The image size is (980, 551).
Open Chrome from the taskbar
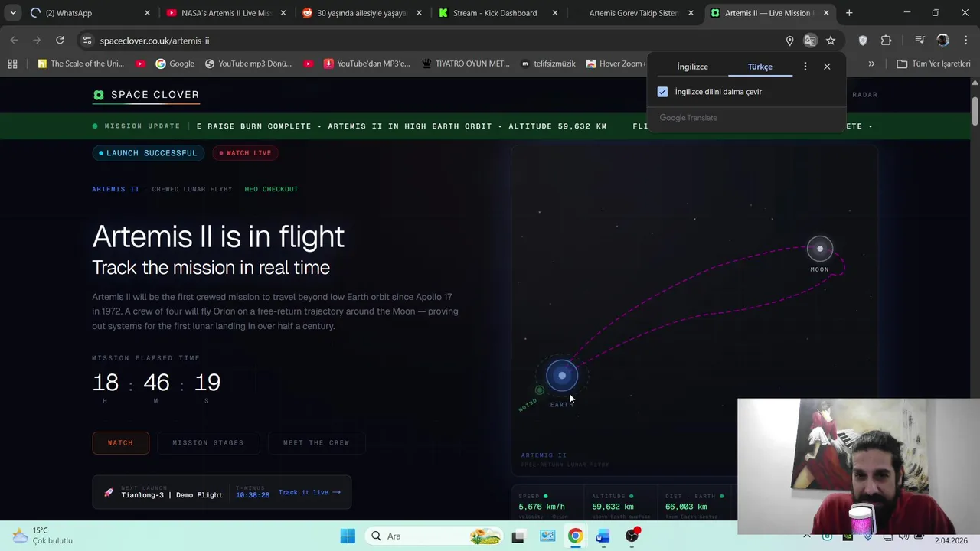coord(575,536)
